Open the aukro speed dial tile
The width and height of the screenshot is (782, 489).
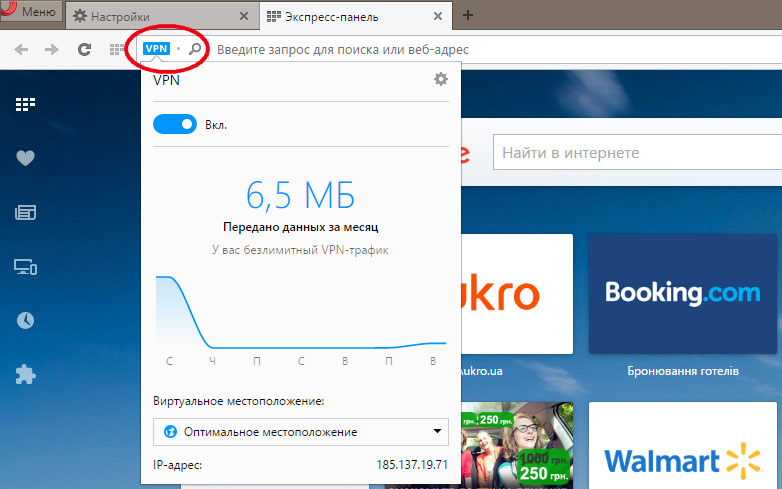point(517,294)
